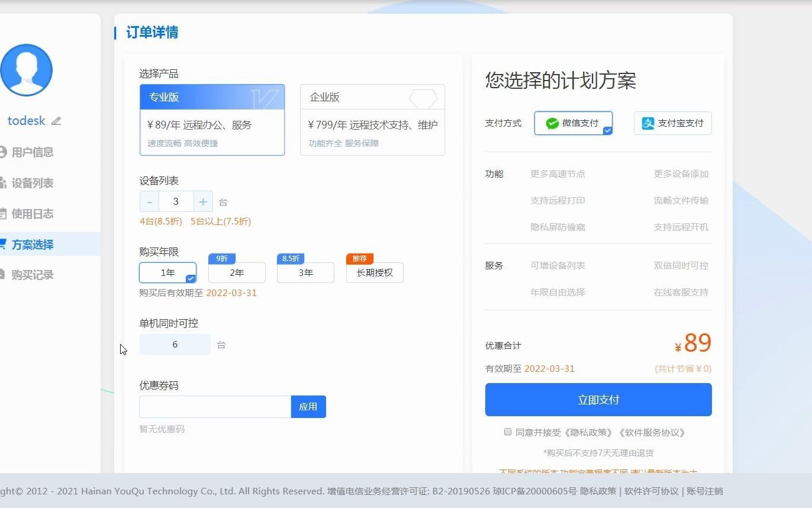Click the 暂无优惠码 hint text
Viewport: 812px width, 508px height.
[x=162, y=429]
